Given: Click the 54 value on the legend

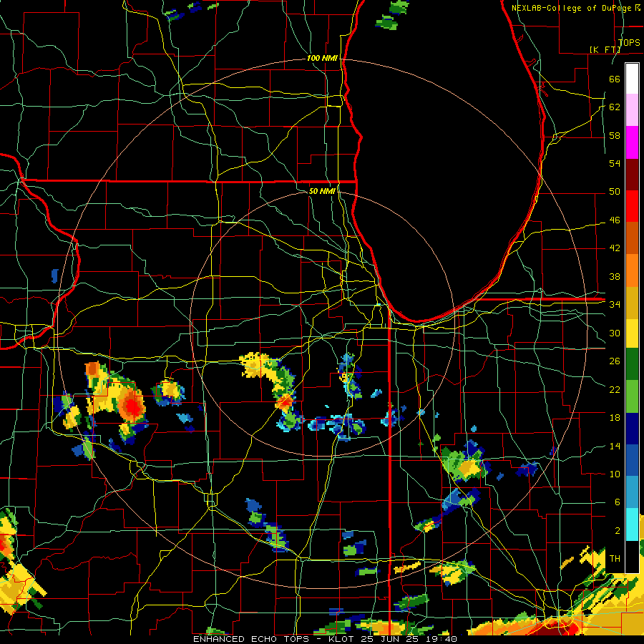Looking at the screenshot, I should (x=615, y=163).
